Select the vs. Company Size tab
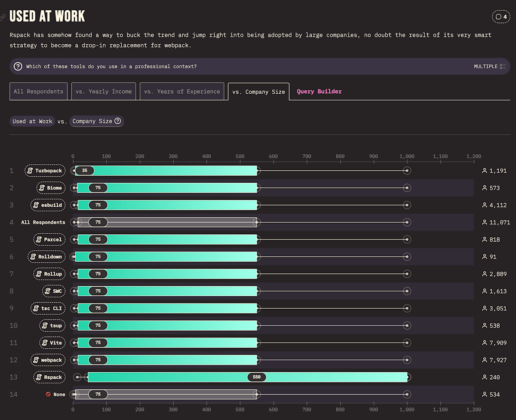Viewport: 516px width, 420px height. (258, 92)
